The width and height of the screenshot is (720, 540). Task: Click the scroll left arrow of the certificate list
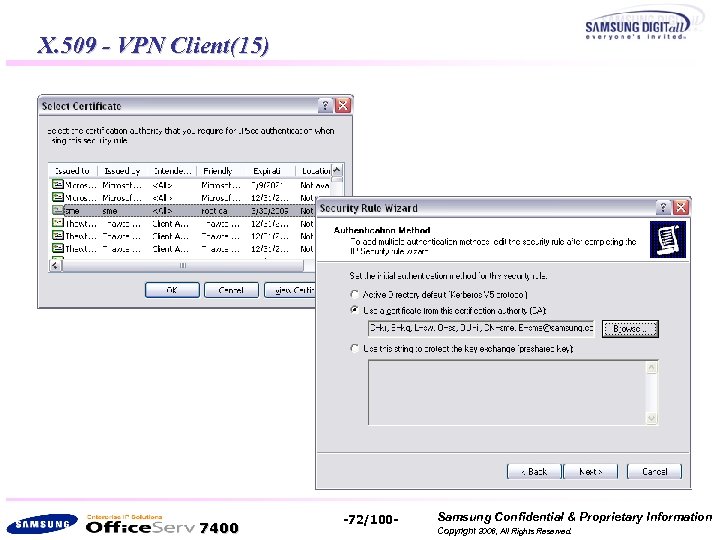[x=55, y=265]
